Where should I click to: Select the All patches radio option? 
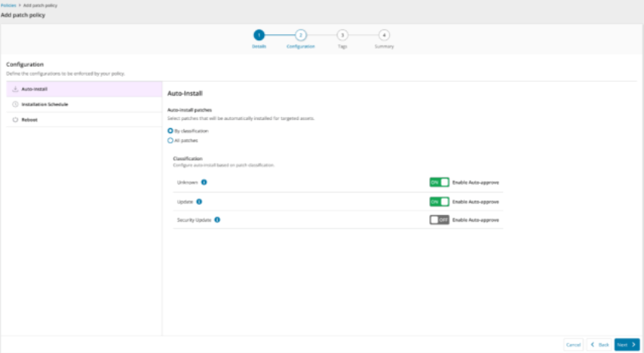pyautogui.click(x=171, y=140)
